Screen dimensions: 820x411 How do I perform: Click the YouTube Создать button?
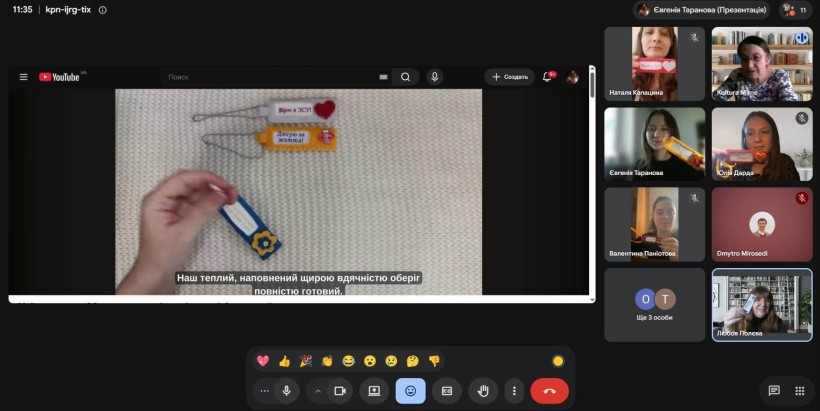pyautogui.click(x=510, y=77)
